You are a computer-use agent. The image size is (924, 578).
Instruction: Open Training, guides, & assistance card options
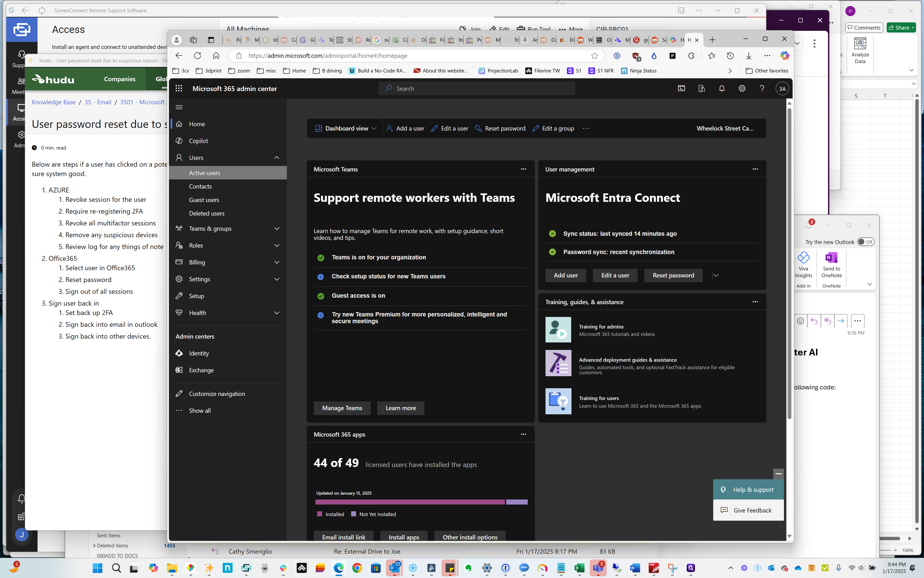(x=755, y=302)
